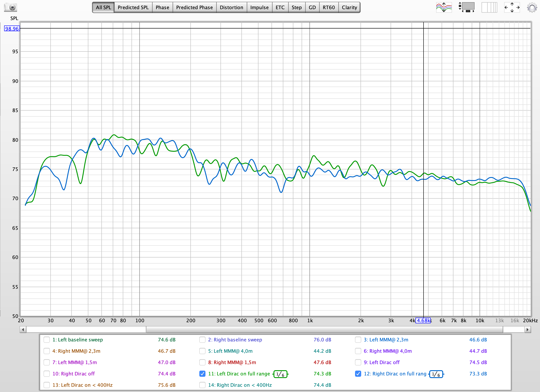The image size is (540, 392).
Task: Switch to the GD tab
Action: [312, 7]
